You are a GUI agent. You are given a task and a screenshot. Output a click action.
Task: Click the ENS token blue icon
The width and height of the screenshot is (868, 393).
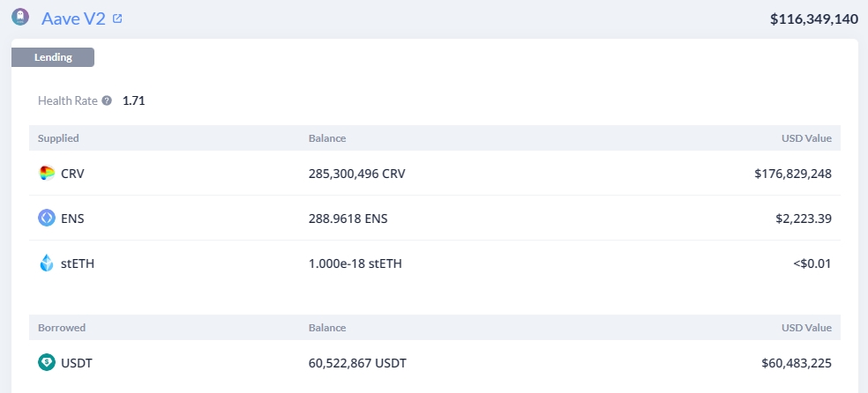(x=47, y=219)
